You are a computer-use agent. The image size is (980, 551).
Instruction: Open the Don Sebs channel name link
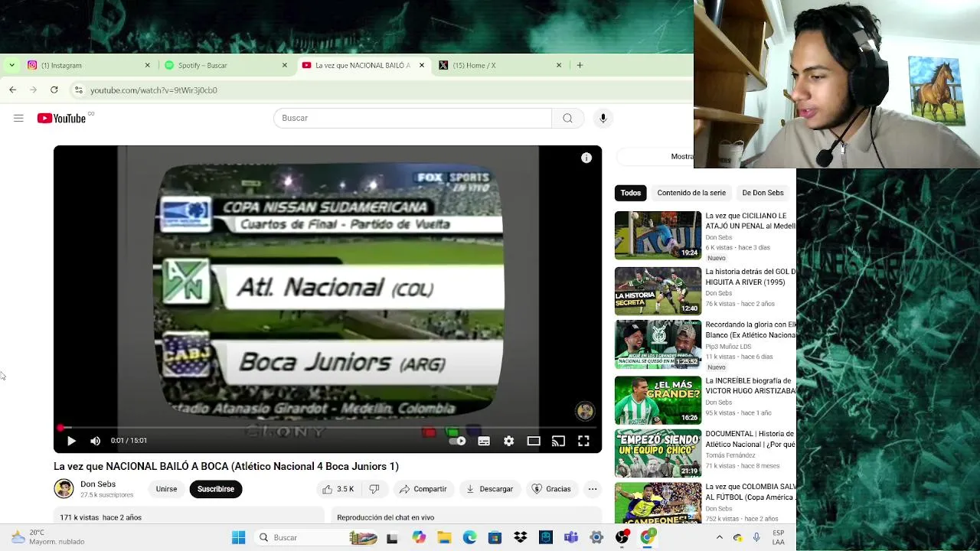tap(98, 484)
